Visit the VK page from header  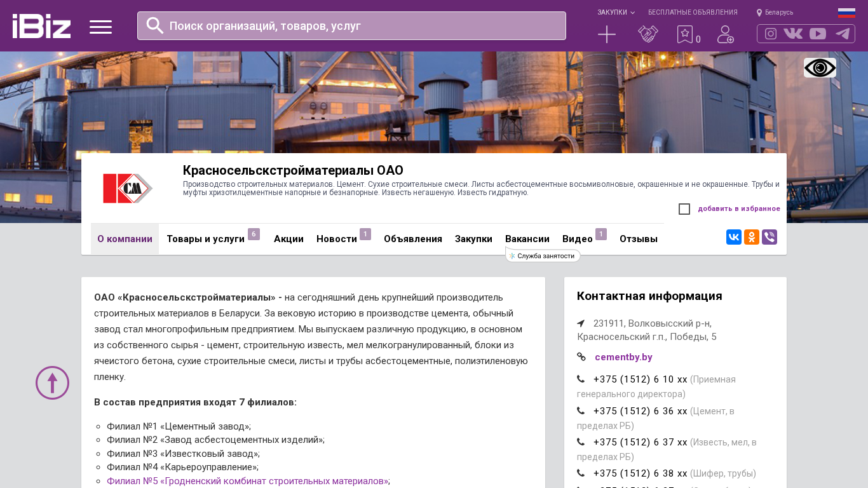coord(793,34)
